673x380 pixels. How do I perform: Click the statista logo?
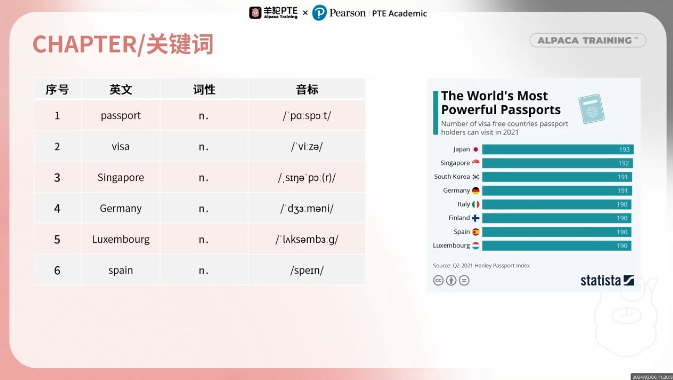coord(607,280)
